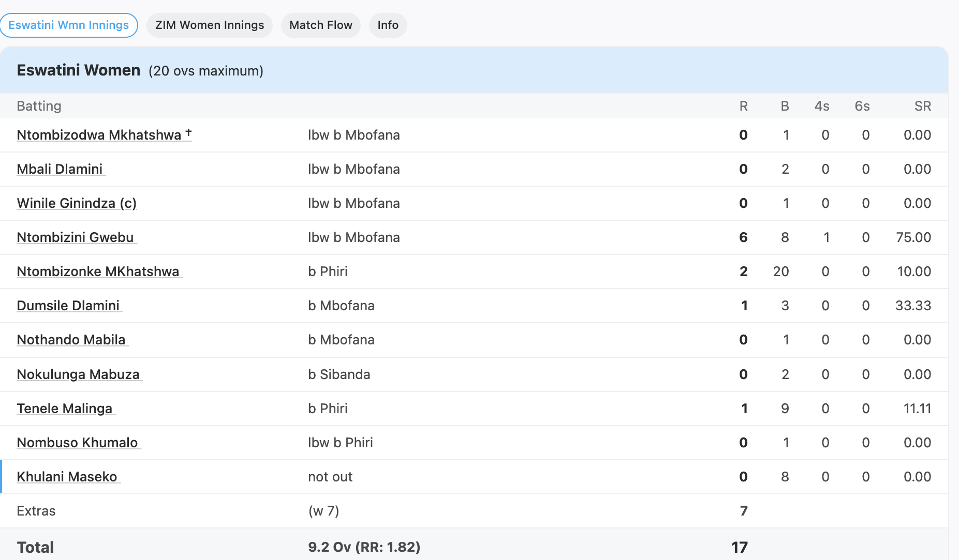Image resolution: width=959 pixels, height=560 pixels.
Task: Open Nothando Mabila profile link
Action: 71,340
